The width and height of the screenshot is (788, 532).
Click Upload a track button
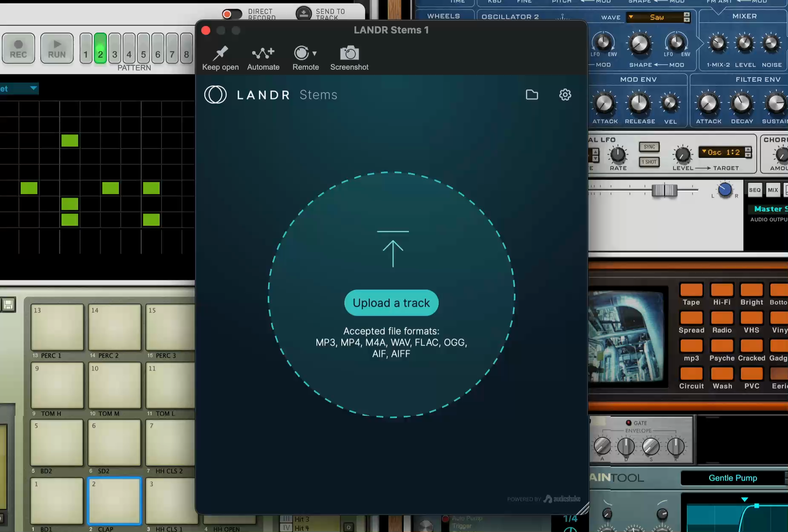coord(391,303)
